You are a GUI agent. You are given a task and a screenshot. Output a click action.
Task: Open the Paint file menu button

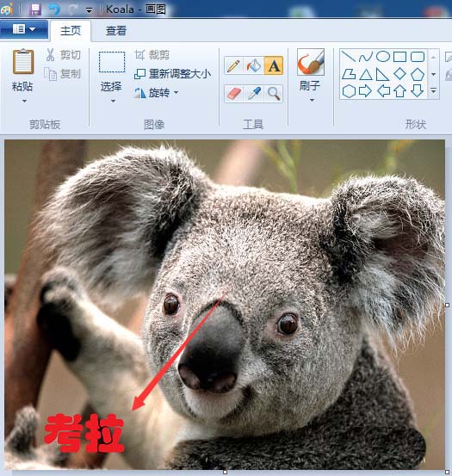24,29
